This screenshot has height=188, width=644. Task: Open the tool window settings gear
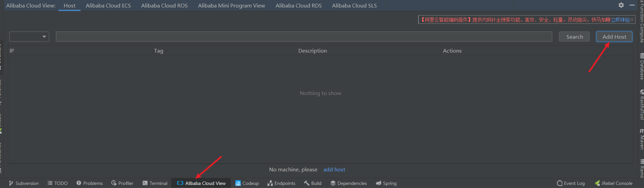[x=621, y=5]
